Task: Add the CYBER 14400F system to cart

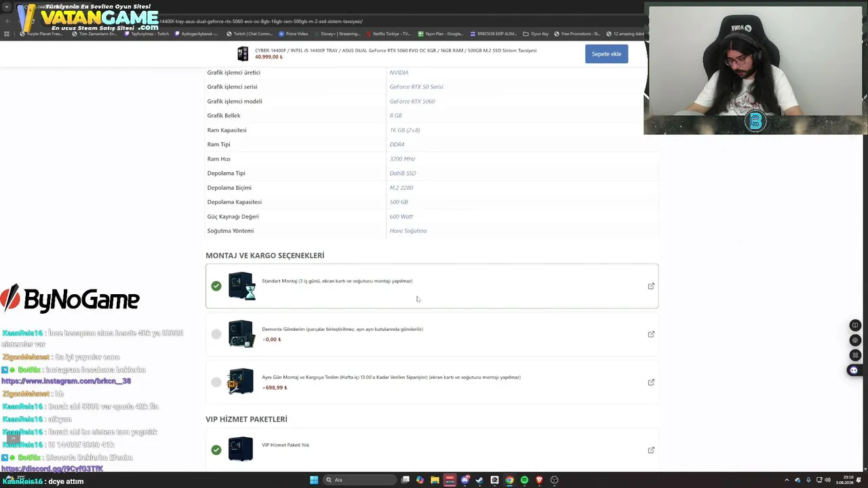Action: [606, 54]
